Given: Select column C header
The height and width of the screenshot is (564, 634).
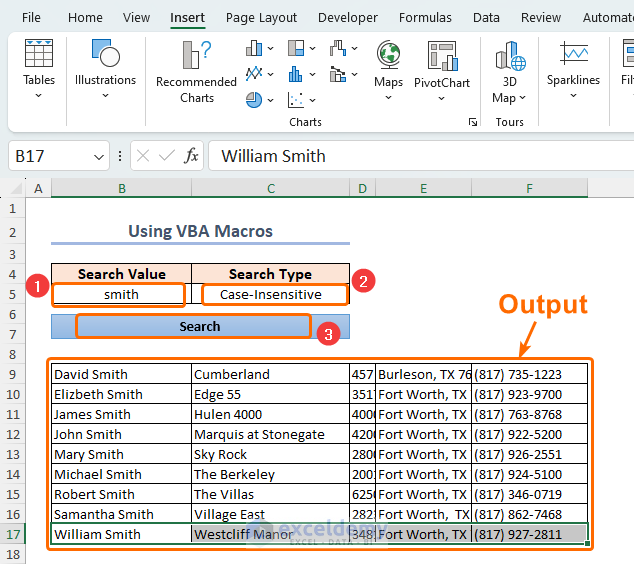Looking at the screenshot, I should [270, 188].
